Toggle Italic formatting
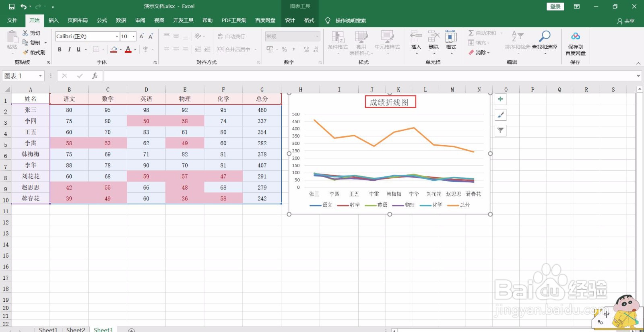This screenshot has height=332, width=644. 69,49
